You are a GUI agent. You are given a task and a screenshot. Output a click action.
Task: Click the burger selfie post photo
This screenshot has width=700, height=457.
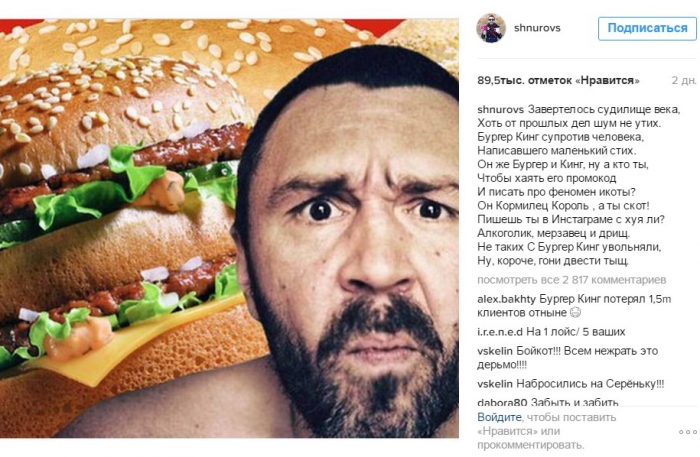tap(229, 228)
